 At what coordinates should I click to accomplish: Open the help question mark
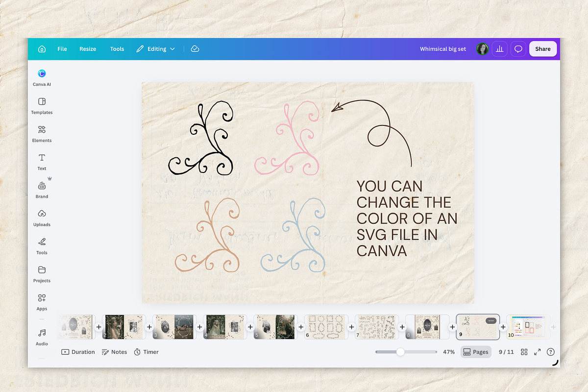tap(551, 352)
